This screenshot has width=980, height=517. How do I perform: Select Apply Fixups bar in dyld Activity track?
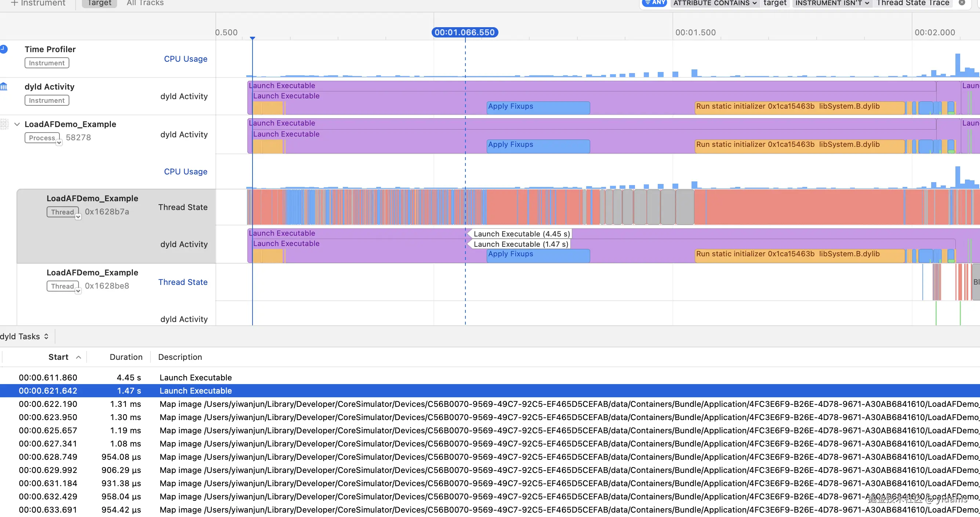(538, 107)
